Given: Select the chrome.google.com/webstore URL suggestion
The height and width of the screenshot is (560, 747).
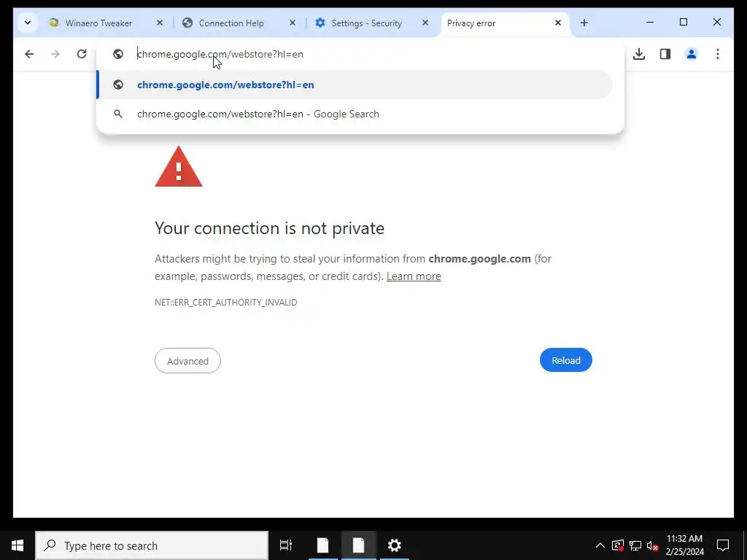Looking at the screenshot, I should click(355, 85).
